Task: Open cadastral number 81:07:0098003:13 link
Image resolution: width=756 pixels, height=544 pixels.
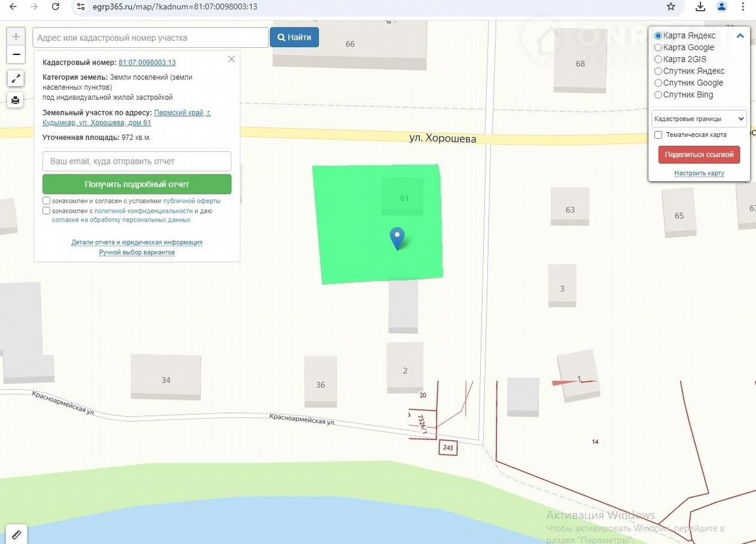Action: point(147,62)
